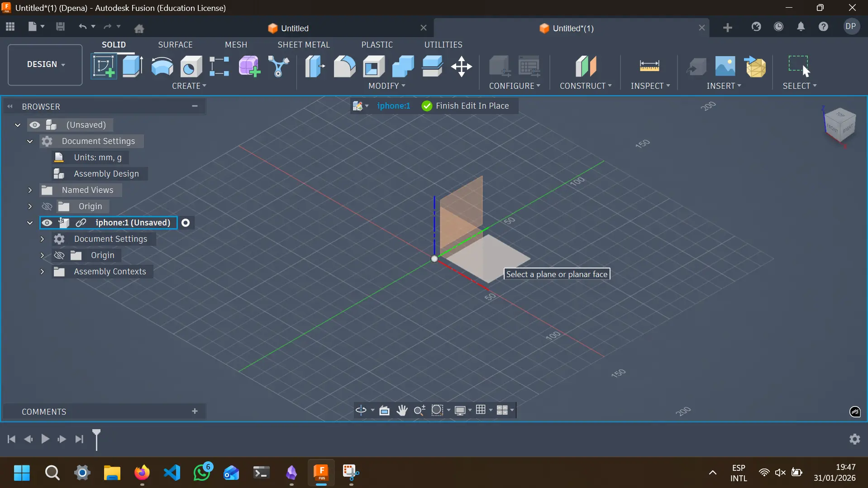The height and width of the screenshot is (488, 868).
Task: Select the Revolve tool
Action: pyautogui.click(x=162, y=67)
